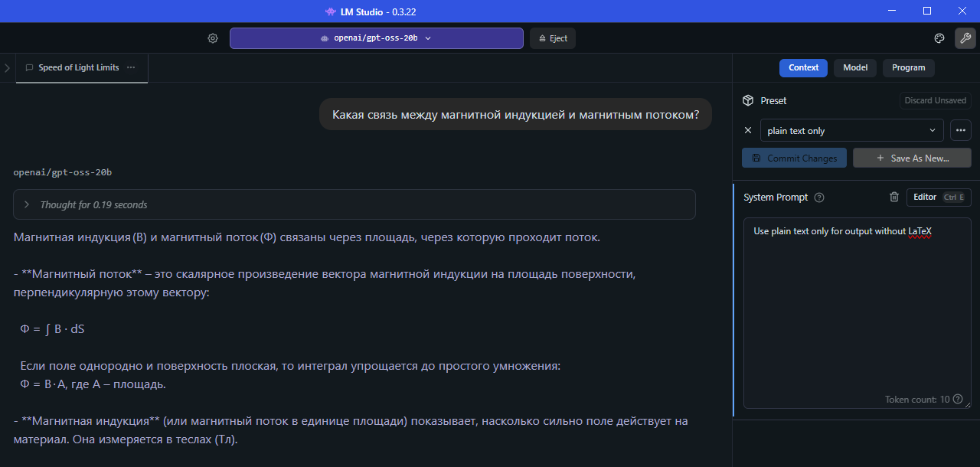Viewport: 980px width, 467px height.
Task: Open the plain text only preset dropdown
Action: coord(852,130)
